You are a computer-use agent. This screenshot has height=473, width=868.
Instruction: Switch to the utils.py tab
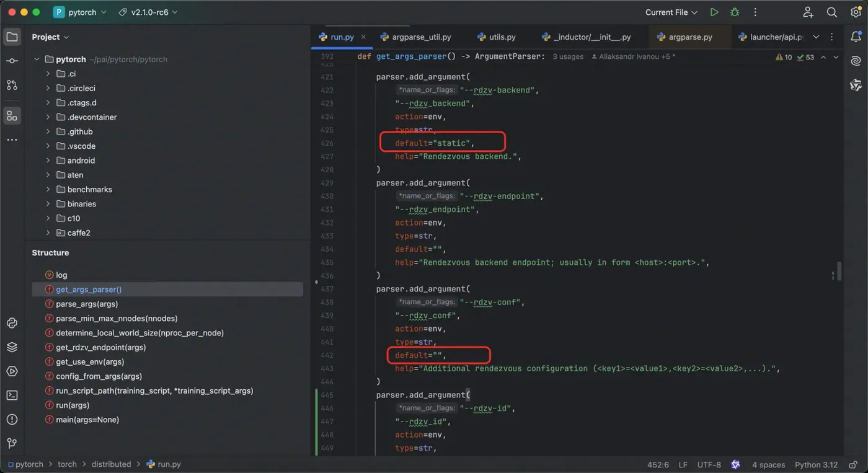[496, 37]
